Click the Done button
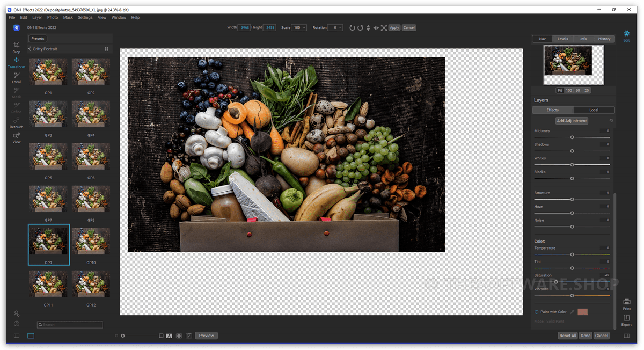Image resolution: width=644 pixels, height=350 pixels. pos(586,336)
